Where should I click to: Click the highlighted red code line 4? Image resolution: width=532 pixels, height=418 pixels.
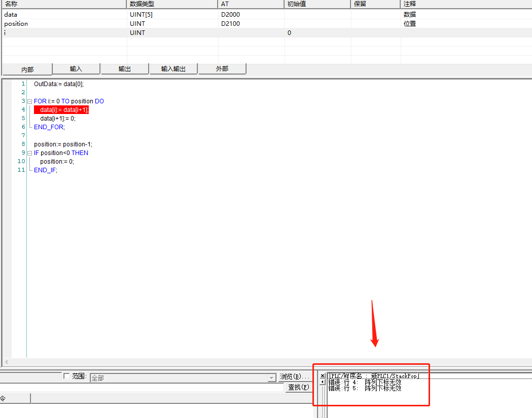click(61, 110)
